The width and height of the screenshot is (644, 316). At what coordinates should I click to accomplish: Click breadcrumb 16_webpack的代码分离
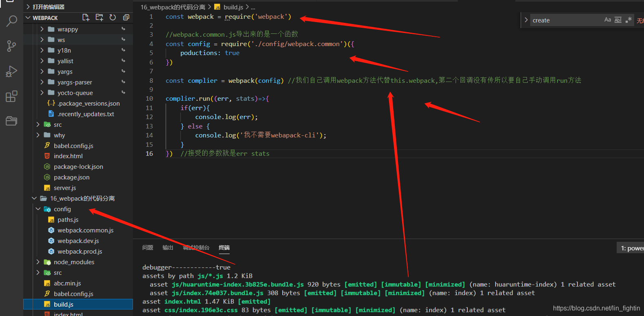pos(173,7)
